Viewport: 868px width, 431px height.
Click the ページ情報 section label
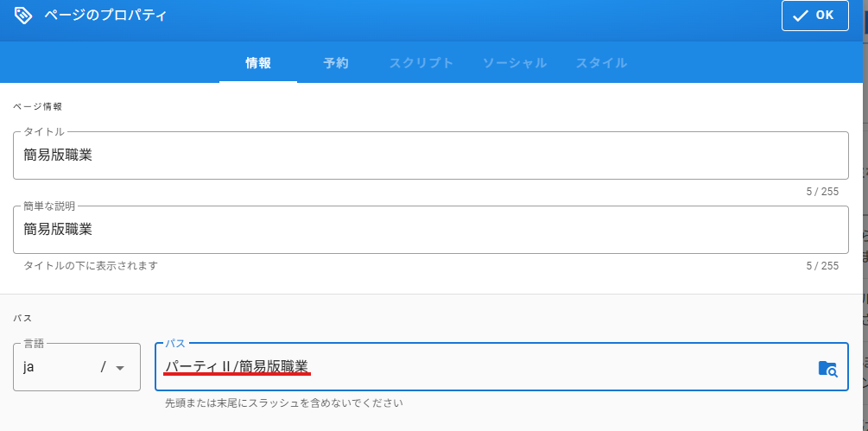37,106
